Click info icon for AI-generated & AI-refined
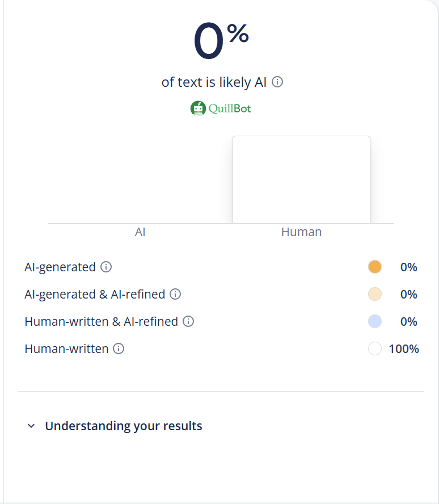439x504 pixels. [175, 294]
